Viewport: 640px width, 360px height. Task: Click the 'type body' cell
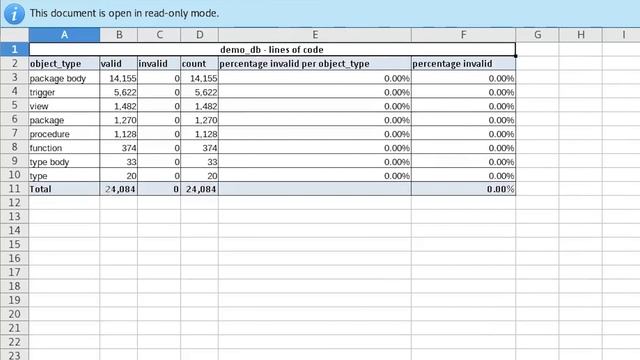[64, 162]
